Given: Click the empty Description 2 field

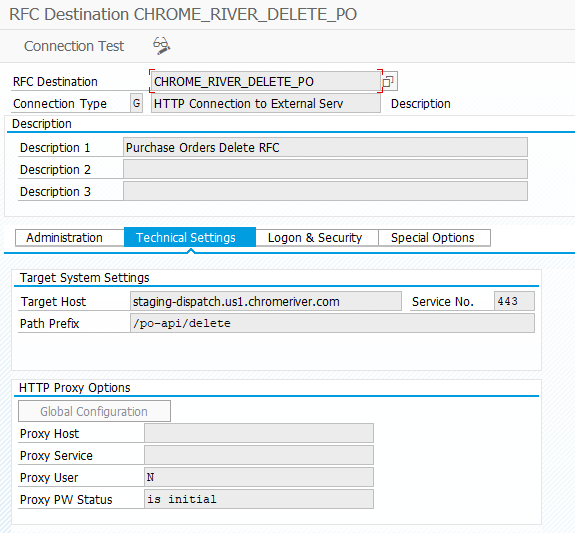Looking at the screenshot, I should click(x=325, y=169).
